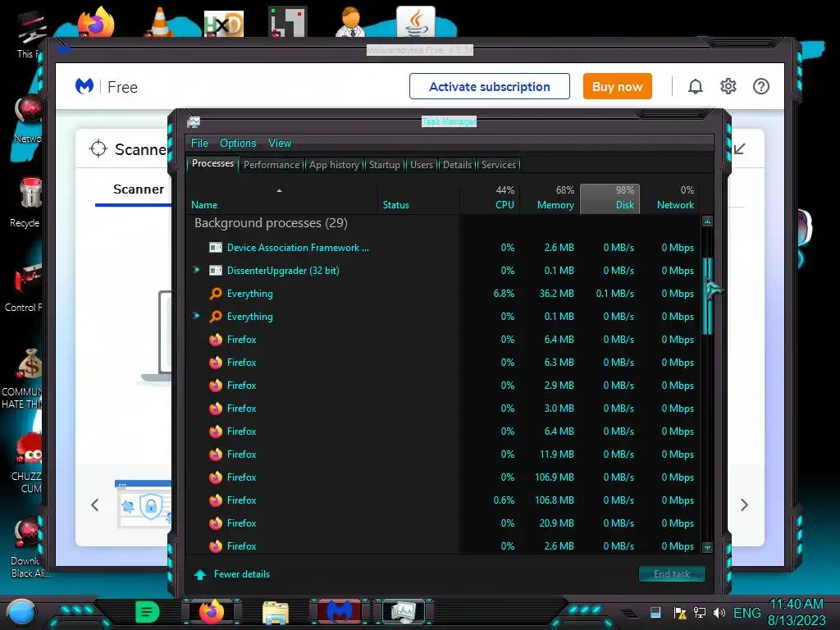Select the Scanner tab in Malwarebytes
Viewport: 840px width, 630px height.
[138, 189]
